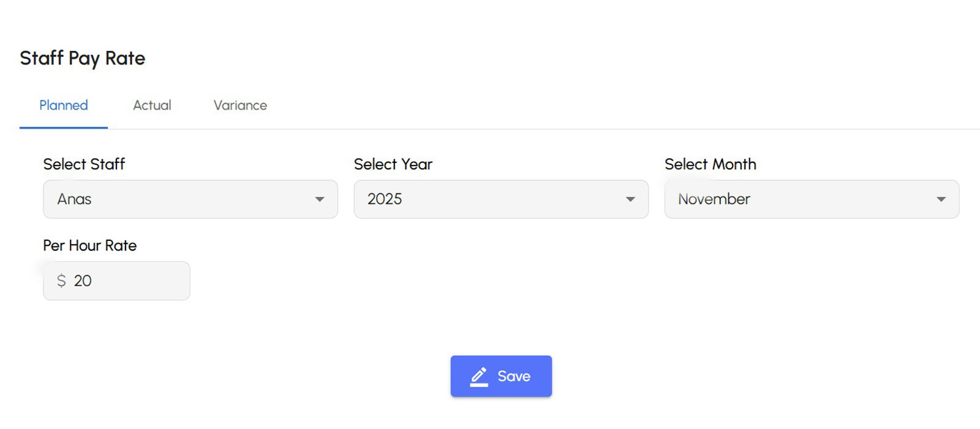Click the pencil icon on Save button
980x429 pixels.
[x=479, y=376]
